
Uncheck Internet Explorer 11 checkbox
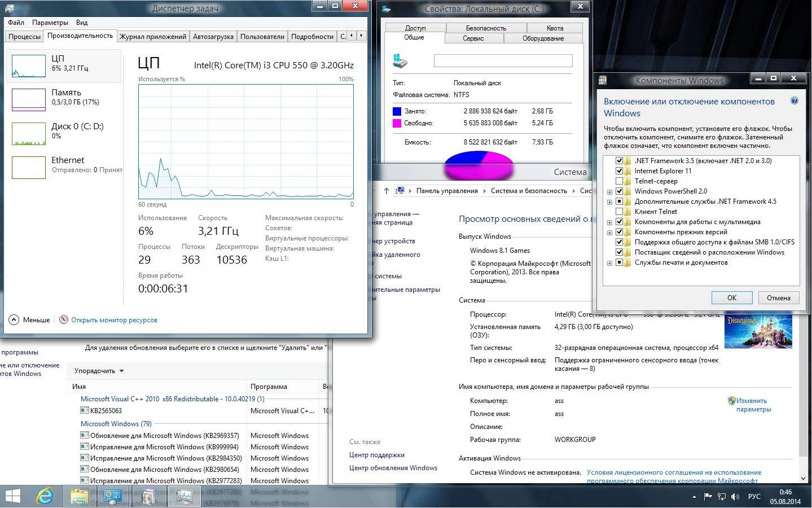619,171
